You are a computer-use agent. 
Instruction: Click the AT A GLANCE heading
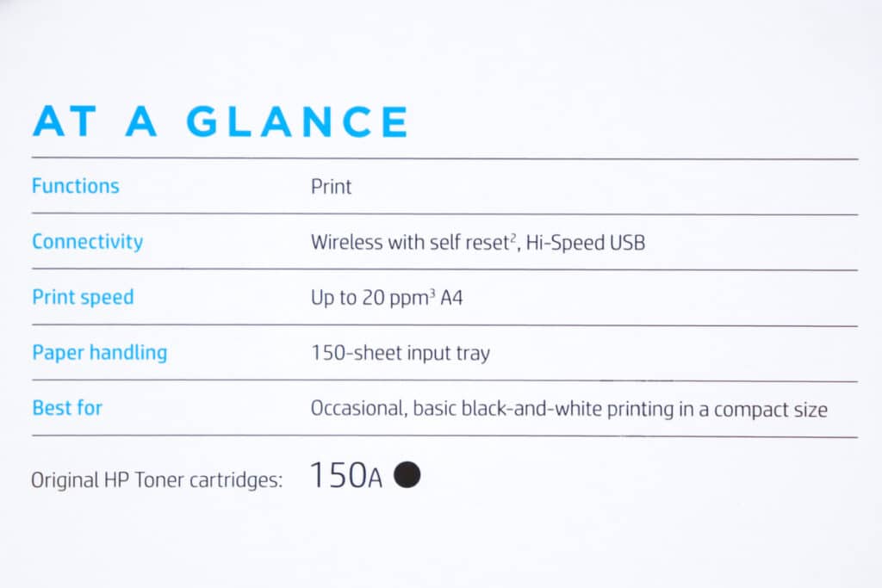220,122
